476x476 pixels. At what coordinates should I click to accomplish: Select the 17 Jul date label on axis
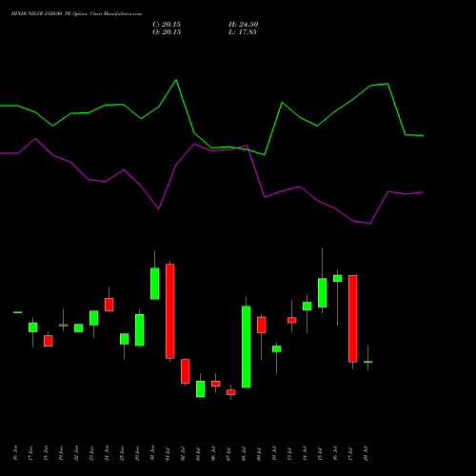point(350,453)
